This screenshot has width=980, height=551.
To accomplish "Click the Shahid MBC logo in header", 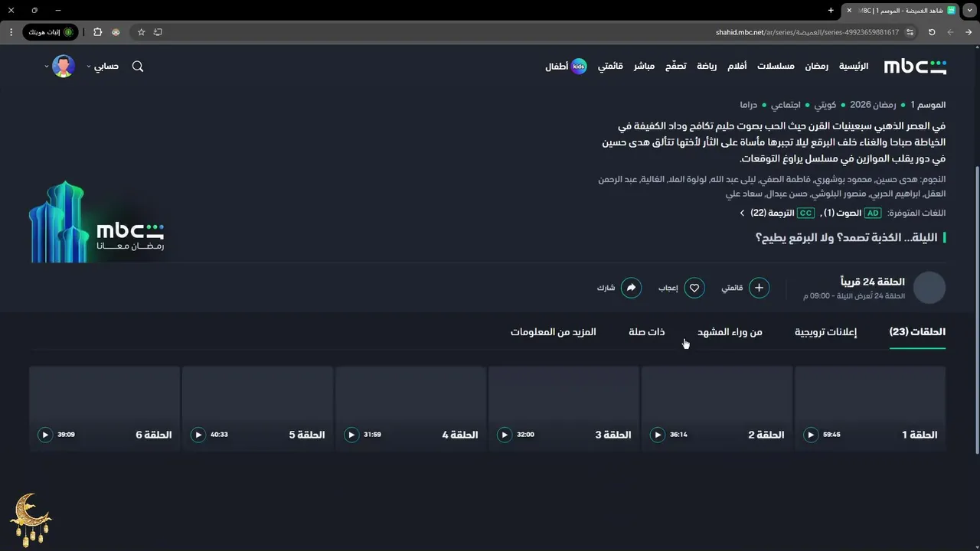I will pyautogui.click(x=915, y=67).
